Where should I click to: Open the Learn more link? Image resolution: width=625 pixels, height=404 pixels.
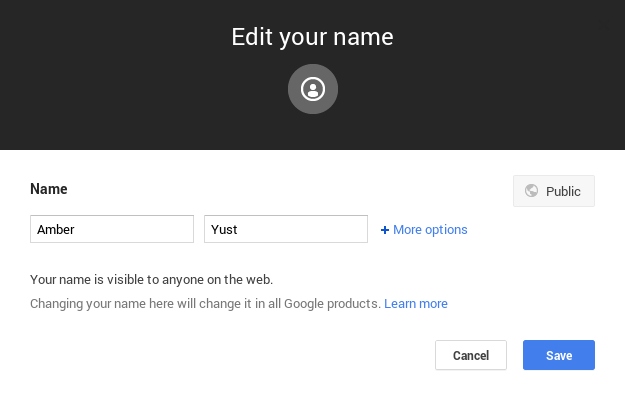(x=416, y=304)
